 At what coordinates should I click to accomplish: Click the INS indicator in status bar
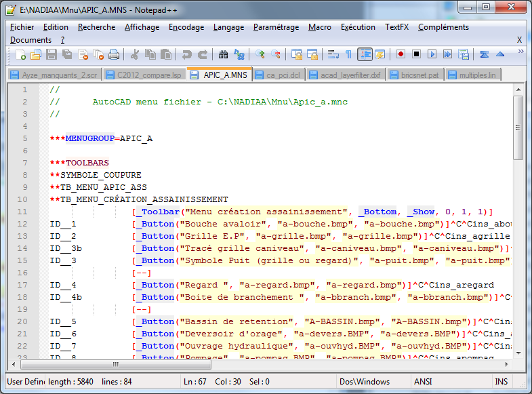coord(503,382)
